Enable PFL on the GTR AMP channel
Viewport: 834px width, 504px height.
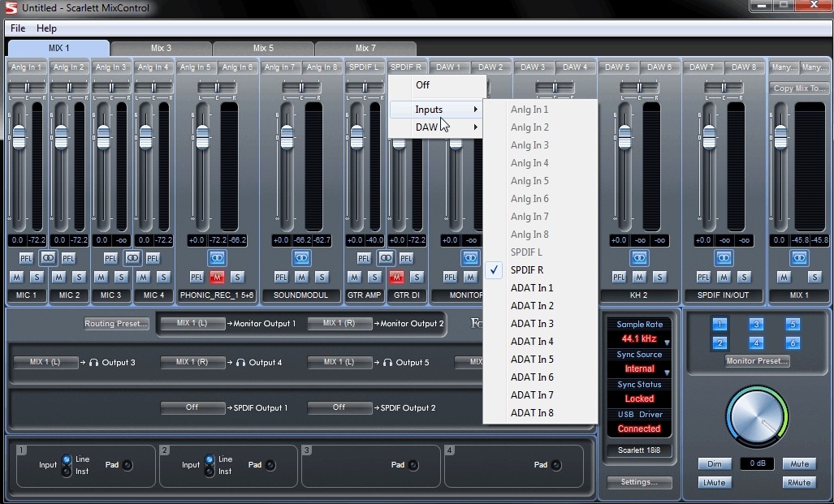click(x=364, y=258)
